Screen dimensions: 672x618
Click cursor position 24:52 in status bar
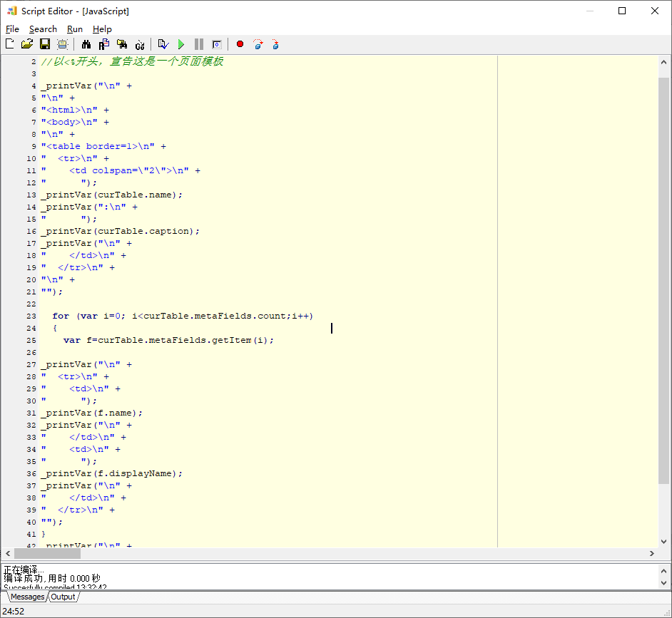tap(14, 611)
